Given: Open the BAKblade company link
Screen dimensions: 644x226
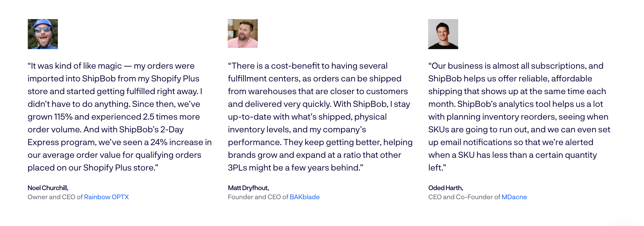Looking at the screenshot, I should [304, 197].
